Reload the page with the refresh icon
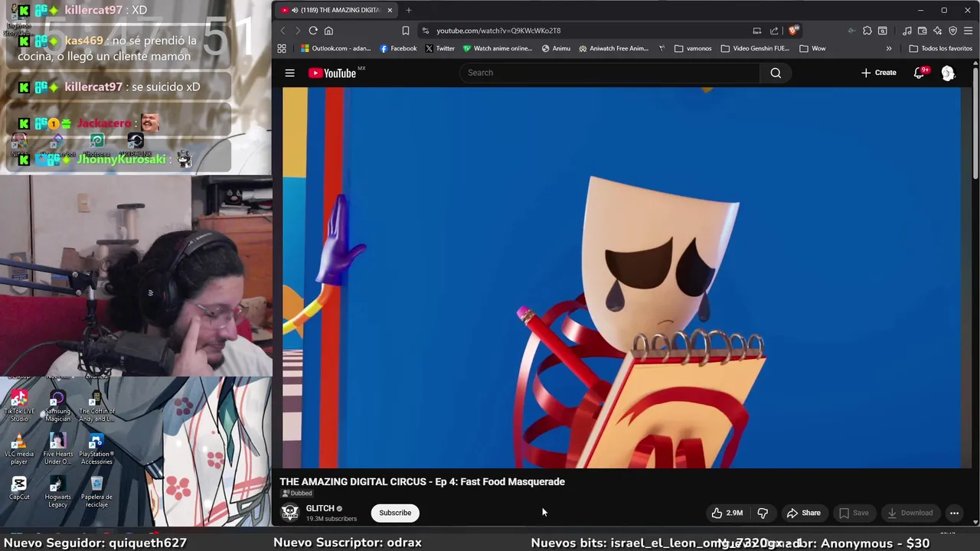The height and width of the screenshot is (551, 980). tap(313, 31)
